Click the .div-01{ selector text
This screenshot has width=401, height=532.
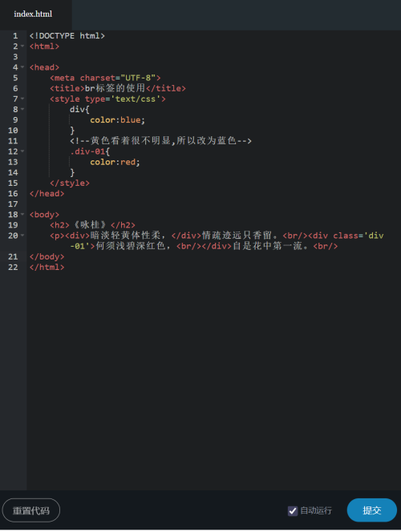click(90, 151)
